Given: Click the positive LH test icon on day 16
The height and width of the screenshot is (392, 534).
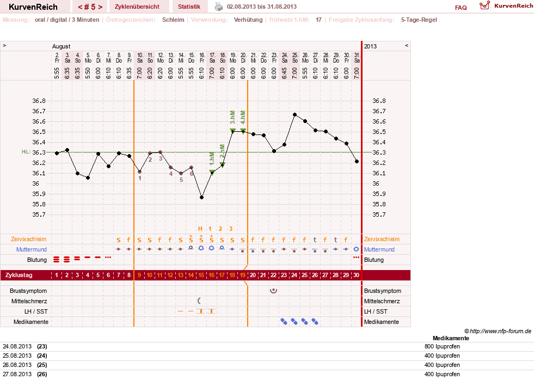Looking at the screenshot, I should point(212,311).
